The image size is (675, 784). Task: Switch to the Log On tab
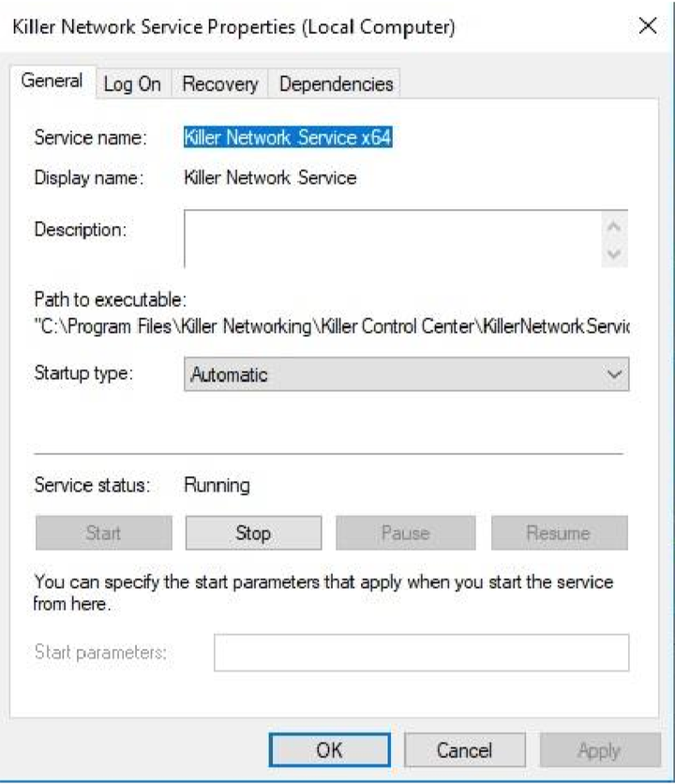pos(132,83)
